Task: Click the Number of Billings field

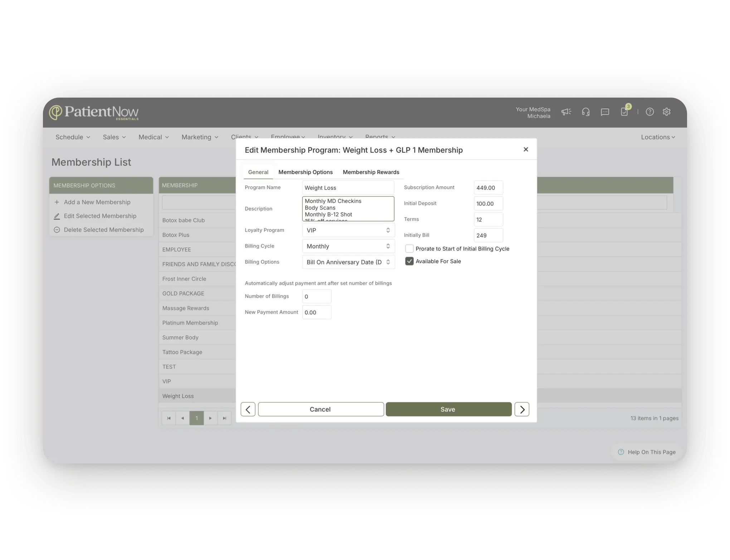Action: coord(317,296)
